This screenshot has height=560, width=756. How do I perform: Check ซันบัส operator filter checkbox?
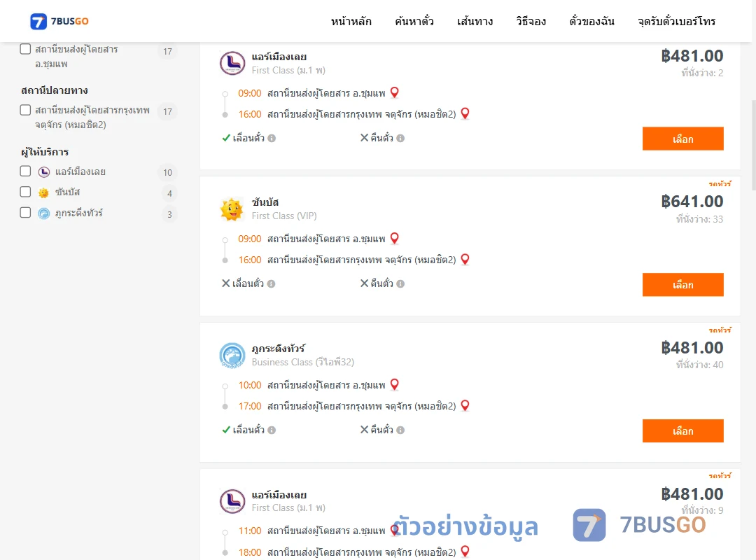pyautogui.click(x=25, y=192)
